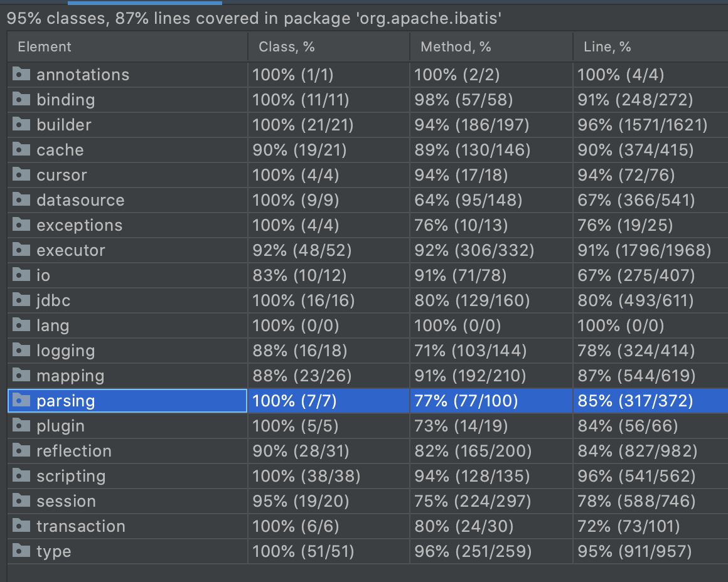Click the cache package folder icon
This screenshot has width=728, height=582.
[21, 149]
